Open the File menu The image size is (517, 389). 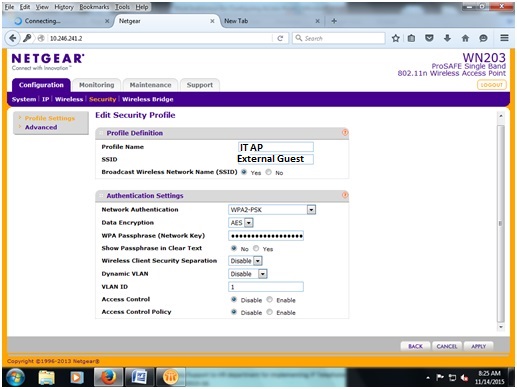click(9, 7)
